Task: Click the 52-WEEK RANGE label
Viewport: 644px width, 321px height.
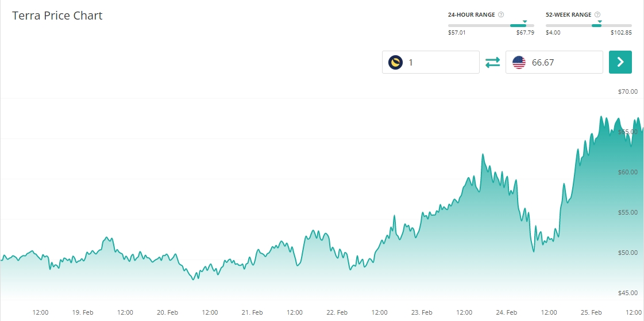Action: (568, 14)
